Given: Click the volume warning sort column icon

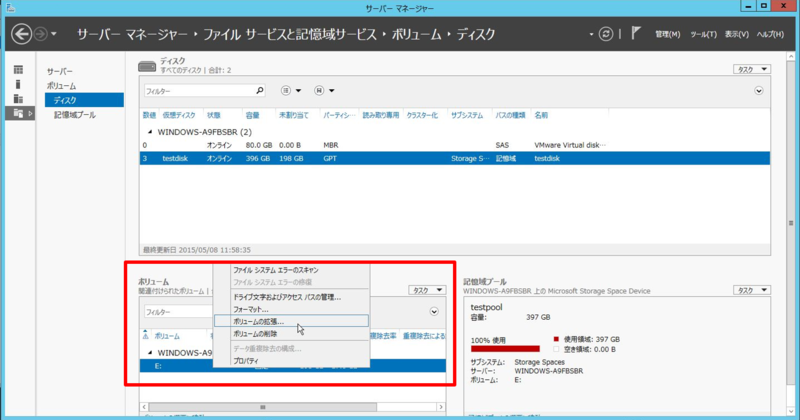Looking at the screenshot, I should (x=145, y=335).
